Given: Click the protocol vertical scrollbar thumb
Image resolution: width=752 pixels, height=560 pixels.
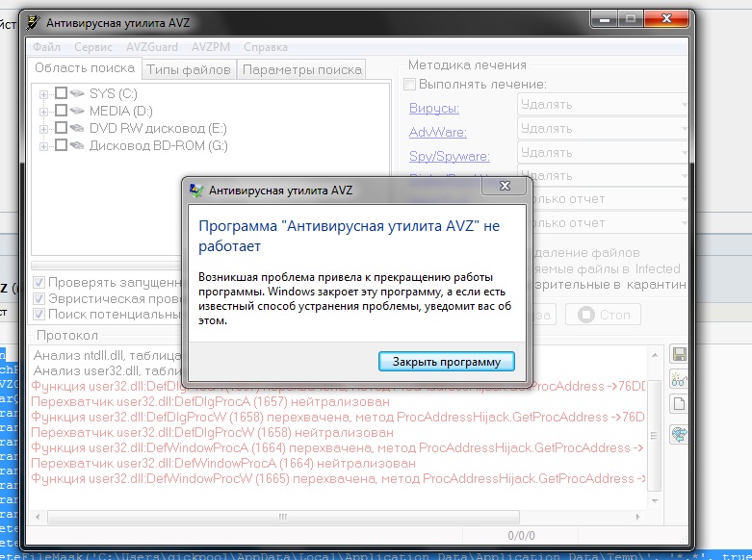Looking at the screenshot, I should click(654, 436).
